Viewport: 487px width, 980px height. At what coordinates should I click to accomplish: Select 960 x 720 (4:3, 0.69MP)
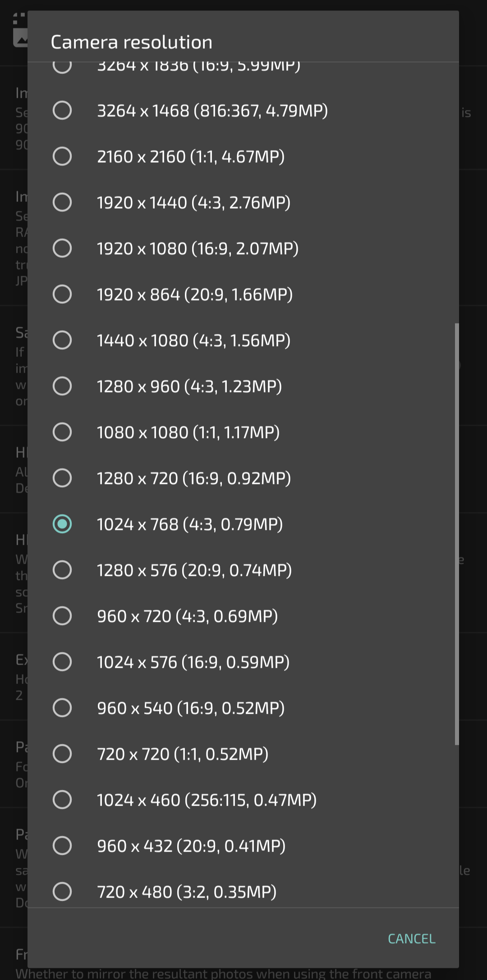(243, 616)
